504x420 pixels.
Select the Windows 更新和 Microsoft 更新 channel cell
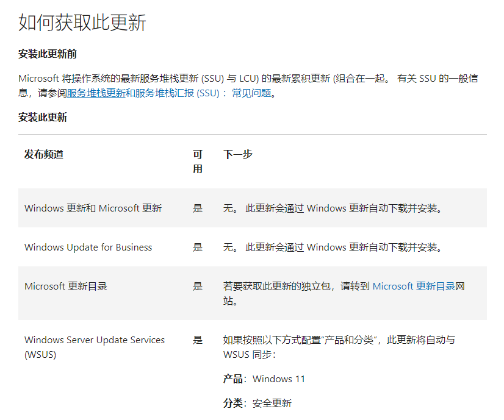click(x=93, y=208)
